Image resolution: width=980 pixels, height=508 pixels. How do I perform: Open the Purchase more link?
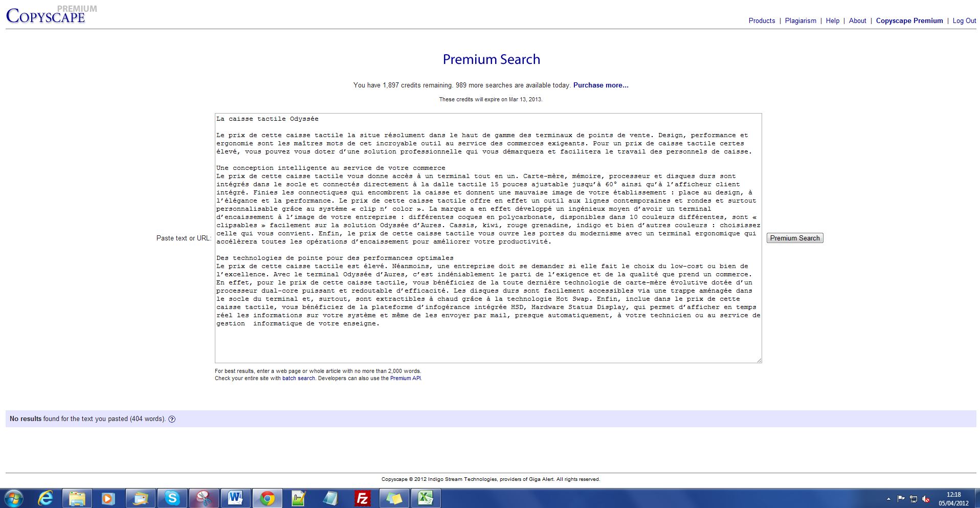[600, 85]
